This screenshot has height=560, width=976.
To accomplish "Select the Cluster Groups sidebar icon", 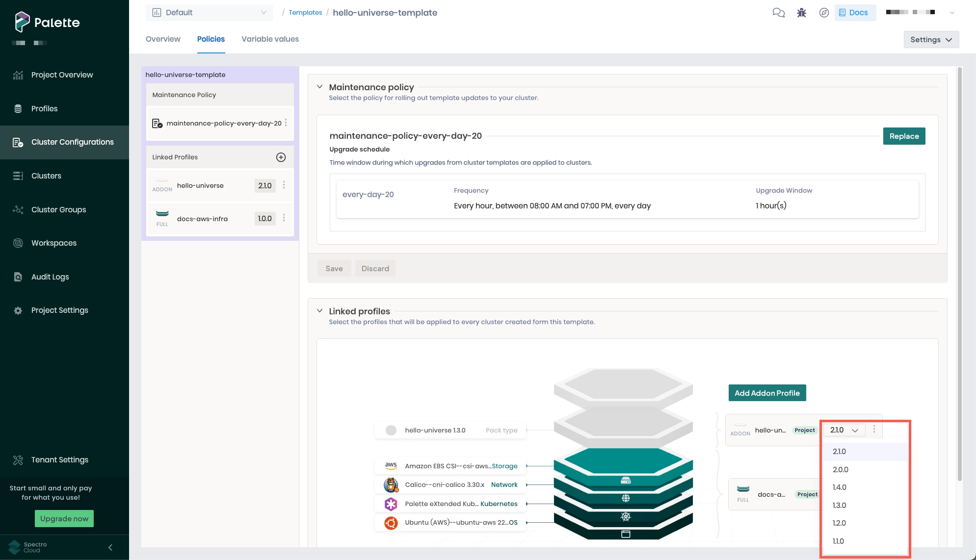I will pyautogui.click(x=18, y=209).
